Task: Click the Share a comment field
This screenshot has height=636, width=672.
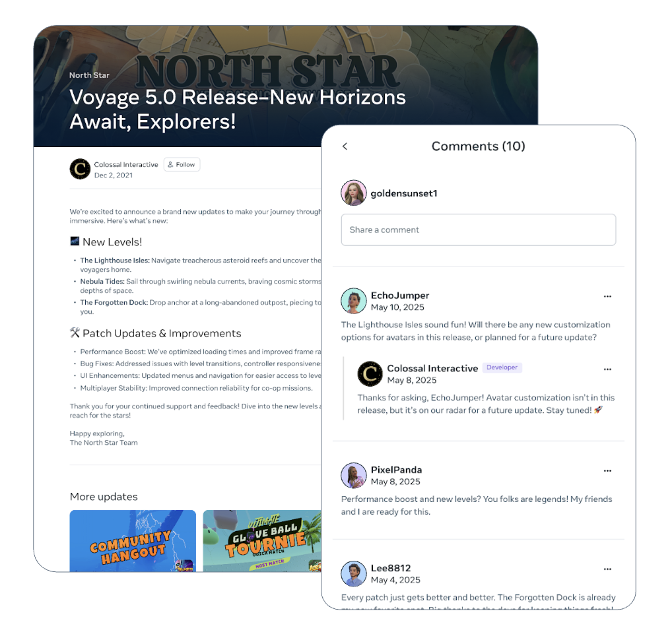Action: pyautogui.click(x=479, y=230)
